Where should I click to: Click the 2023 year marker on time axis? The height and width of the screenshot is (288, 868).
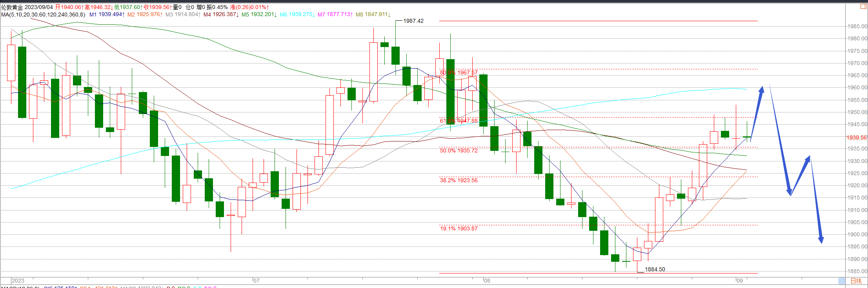click(x=18, y=281)
